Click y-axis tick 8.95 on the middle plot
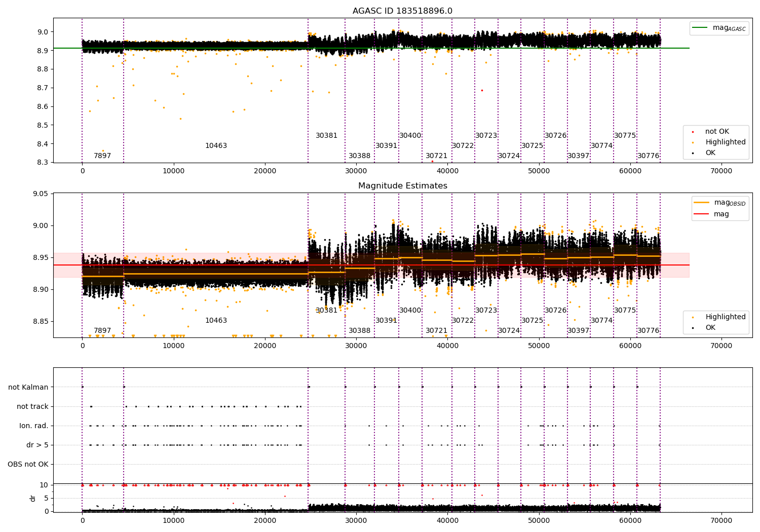The height and width of the screenshot is (532, 760). 41,258
